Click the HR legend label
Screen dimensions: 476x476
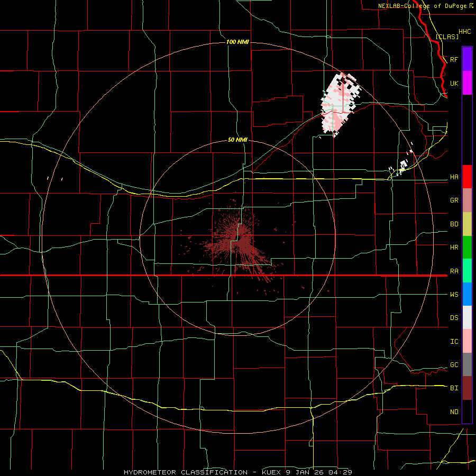(x=454, y=248)
